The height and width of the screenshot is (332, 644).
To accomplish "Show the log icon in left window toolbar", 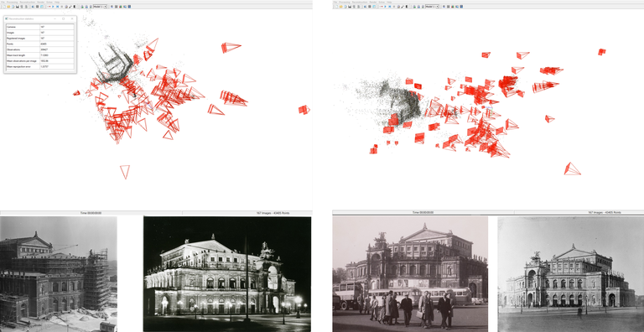I will tap(112, 7).
